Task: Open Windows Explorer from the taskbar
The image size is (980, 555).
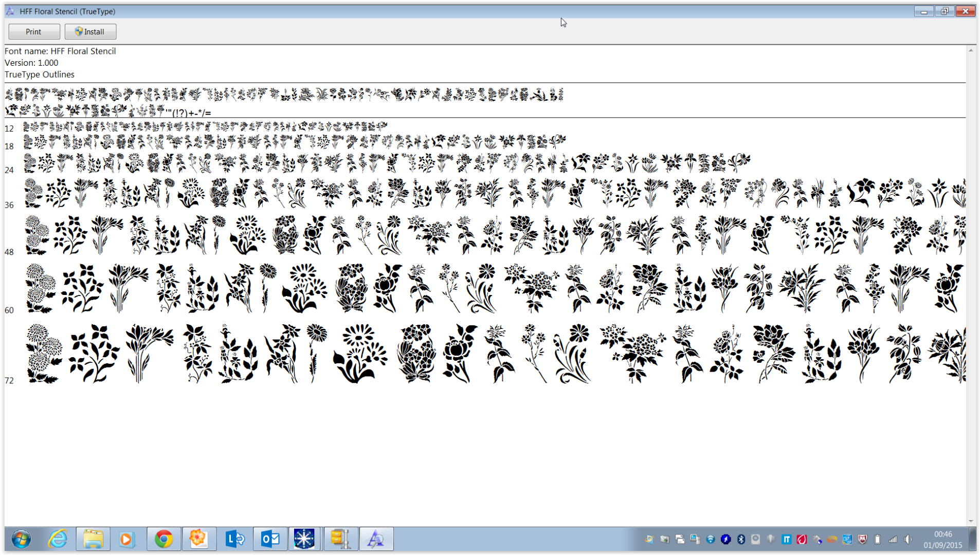Action: pyautogui.click(x=93, y=539)
